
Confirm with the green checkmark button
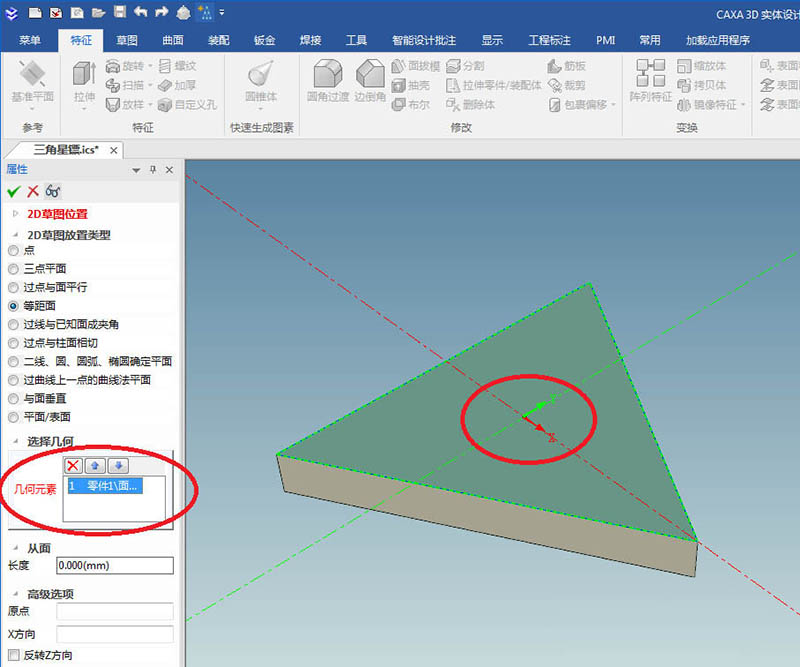click(14, 191)
